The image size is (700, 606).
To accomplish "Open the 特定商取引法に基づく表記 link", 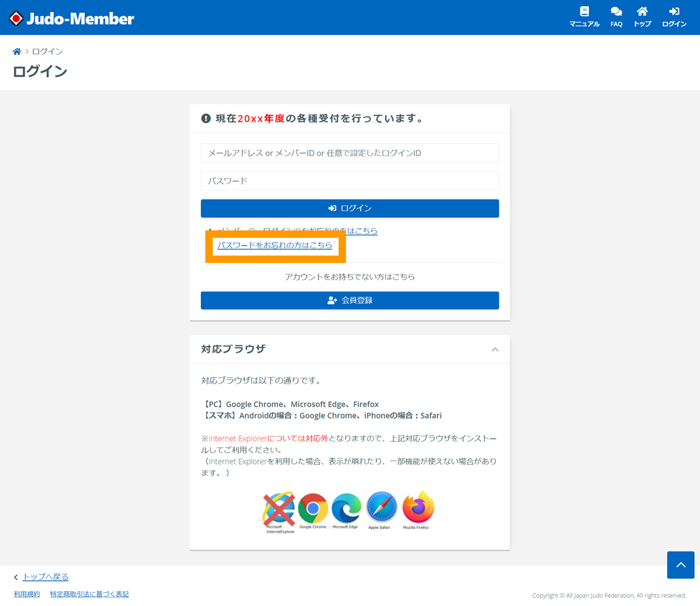I will click(x=89, y=594).
